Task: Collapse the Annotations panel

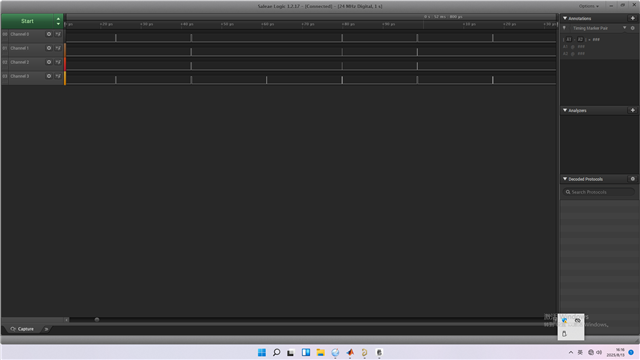Action: point(565,18)
